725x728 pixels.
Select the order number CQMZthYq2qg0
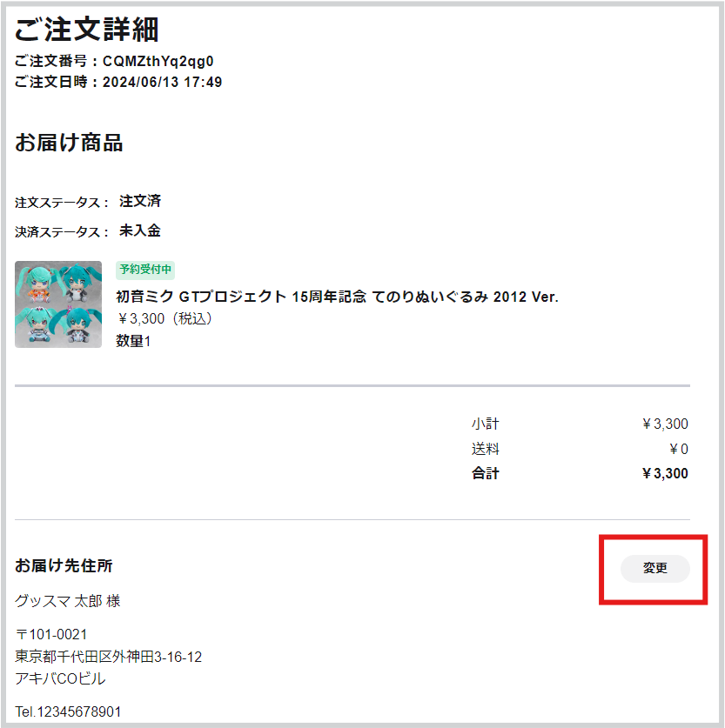coord(158,62)
